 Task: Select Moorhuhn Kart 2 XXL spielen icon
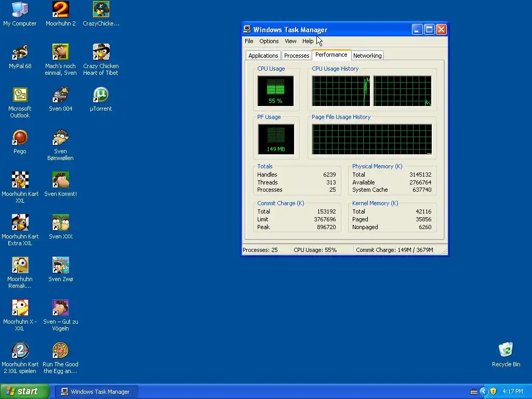(20, 358)
